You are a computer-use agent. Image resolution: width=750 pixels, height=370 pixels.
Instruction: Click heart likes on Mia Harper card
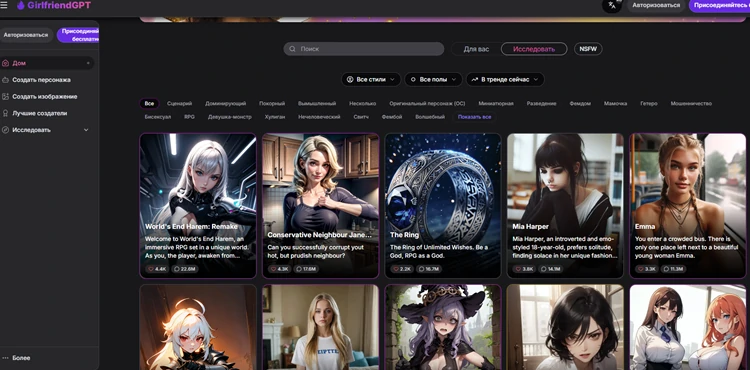525,269
